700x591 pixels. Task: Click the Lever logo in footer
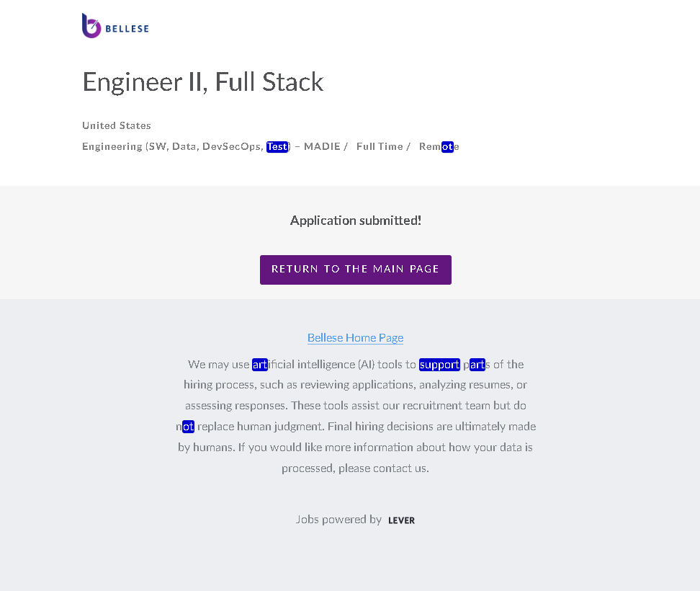[401, 520]
